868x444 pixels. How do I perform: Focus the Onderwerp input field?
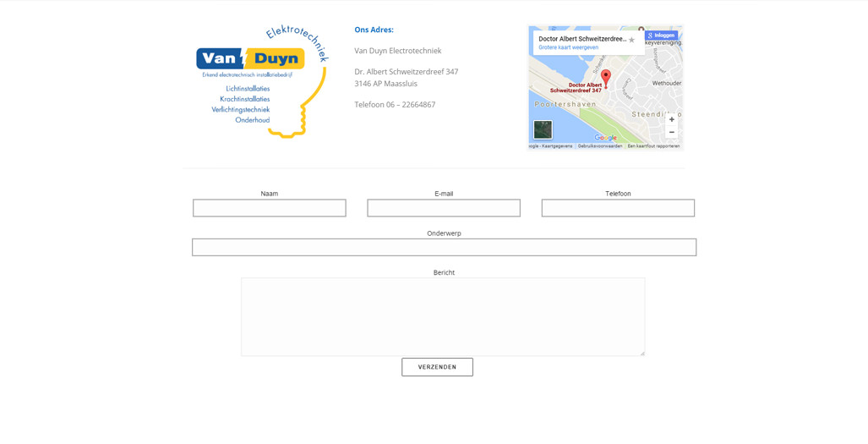[444, 248]
